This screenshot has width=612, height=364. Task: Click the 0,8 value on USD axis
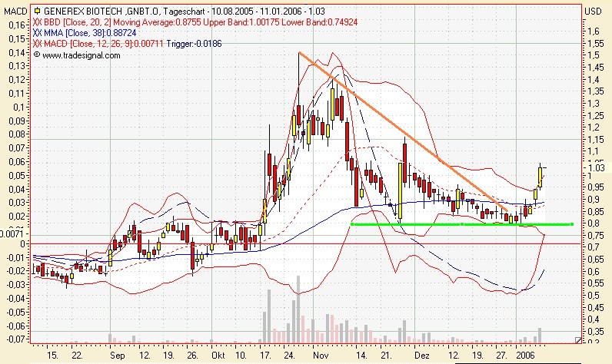(x=594, y=223)
